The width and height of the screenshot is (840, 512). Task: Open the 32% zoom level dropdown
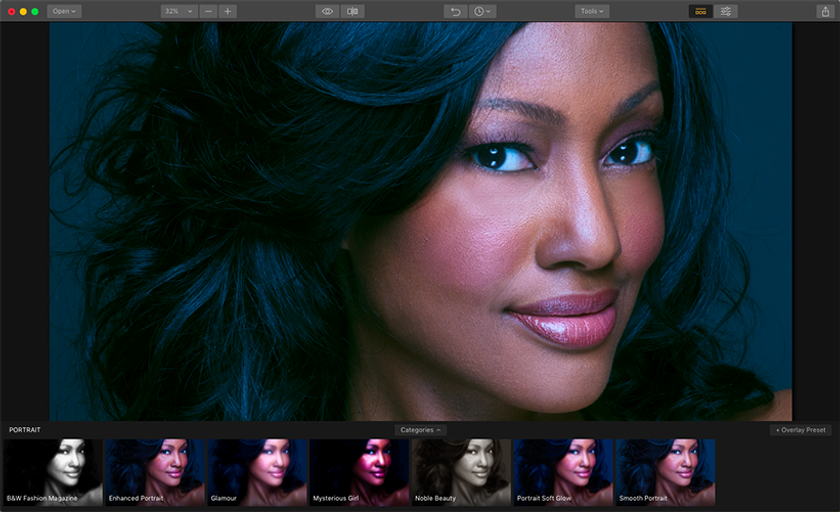coord(179,11)
